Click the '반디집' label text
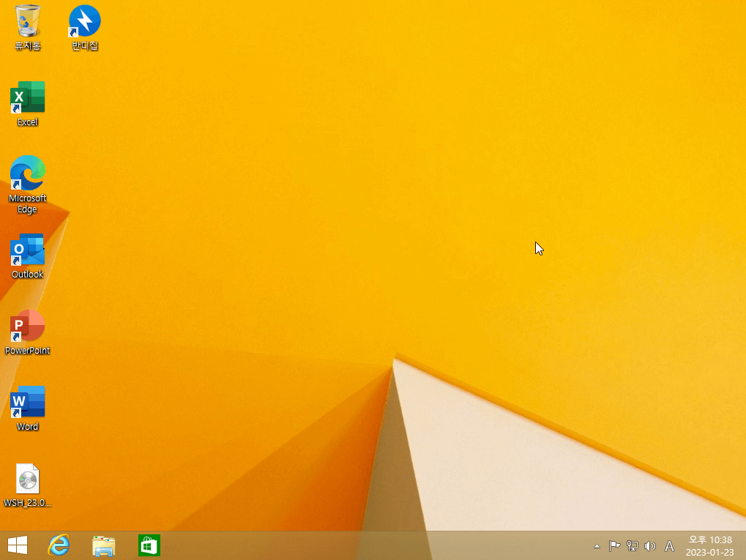The width and height of the screenshot is (746, 560). (85, 45)
